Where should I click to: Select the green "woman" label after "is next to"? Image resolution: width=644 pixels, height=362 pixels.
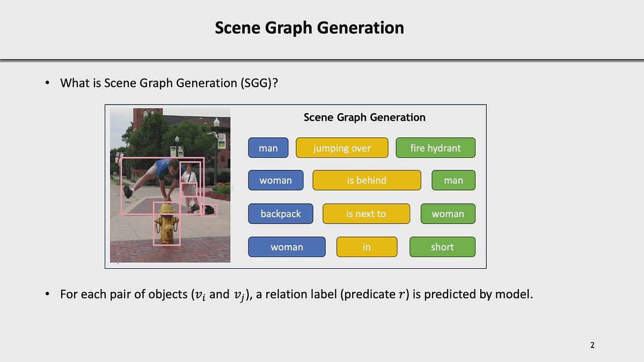[x=448, y=213]
